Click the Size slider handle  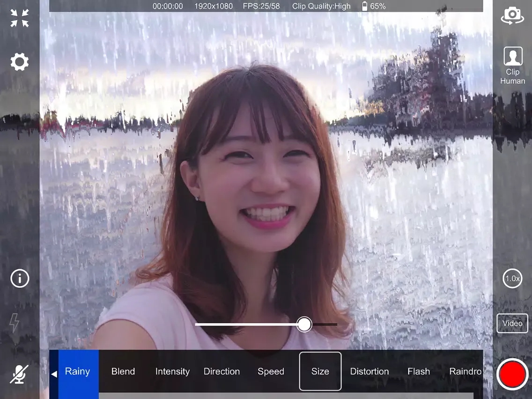click(x=304, y=324)
